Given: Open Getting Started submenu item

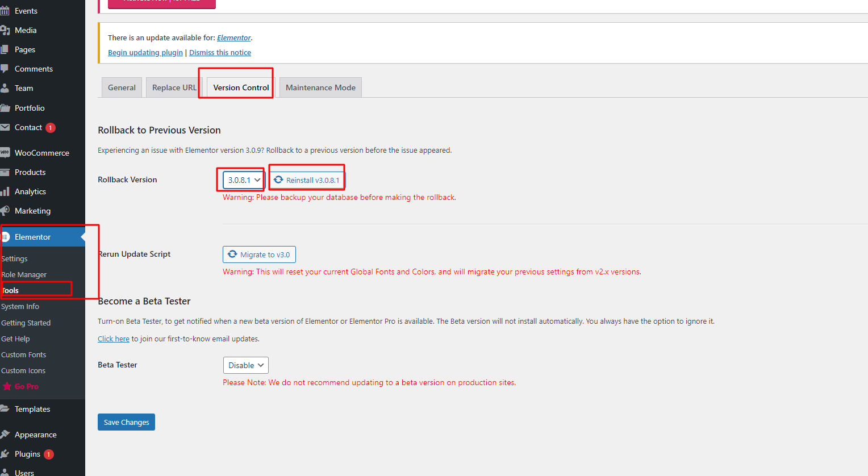Looking at the screenshot, I should [x=26, y=323].
